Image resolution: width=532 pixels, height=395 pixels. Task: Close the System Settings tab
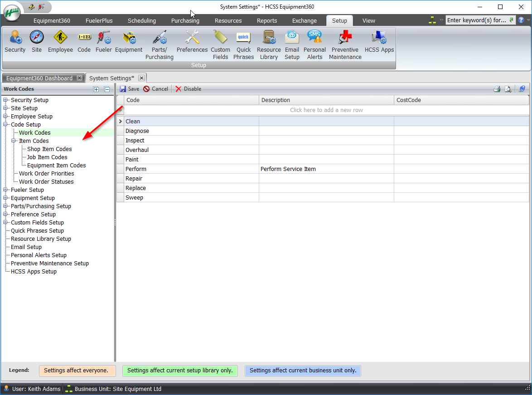pos(141,78)
